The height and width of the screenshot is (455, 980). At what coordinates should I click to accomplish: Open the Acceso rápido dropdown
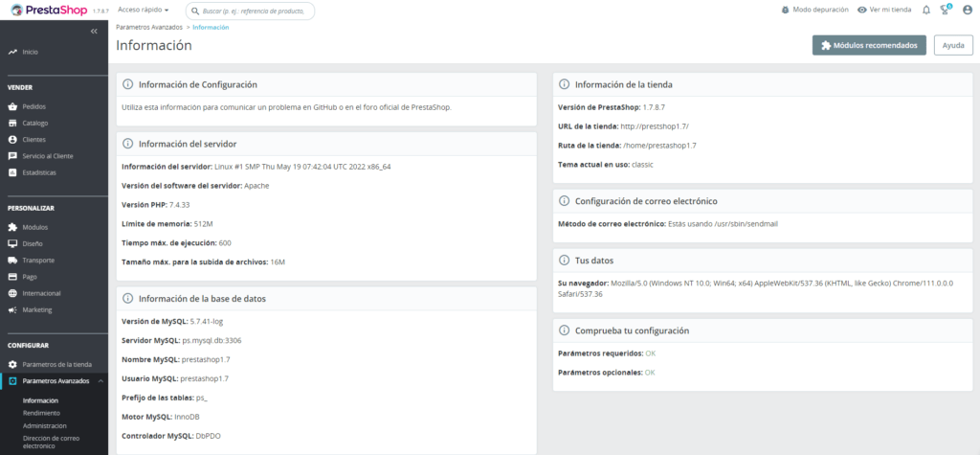144,10
